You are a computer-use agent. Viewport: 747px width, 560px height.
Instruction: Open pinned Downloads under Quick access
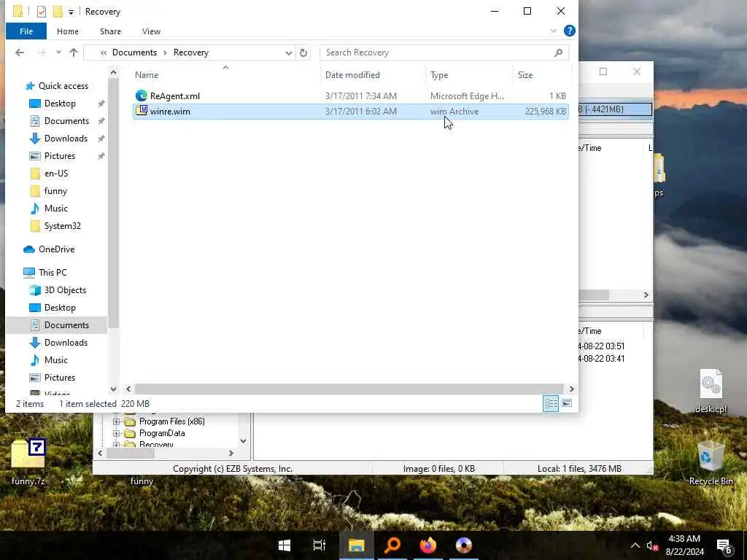66,139
